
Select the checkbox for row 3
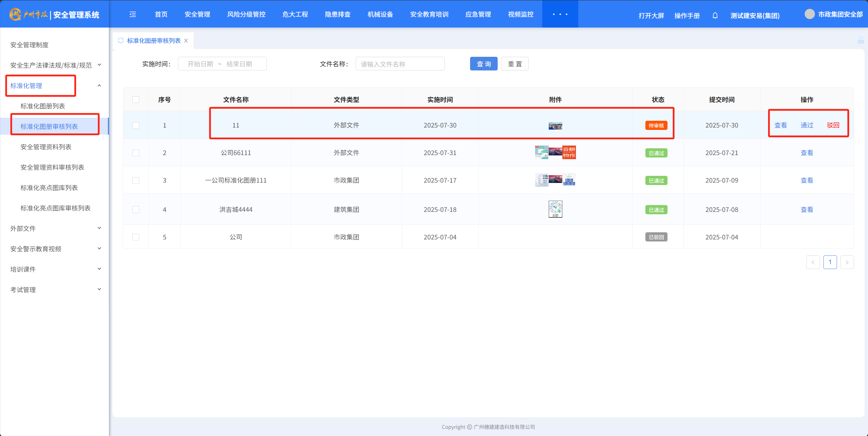136,181
